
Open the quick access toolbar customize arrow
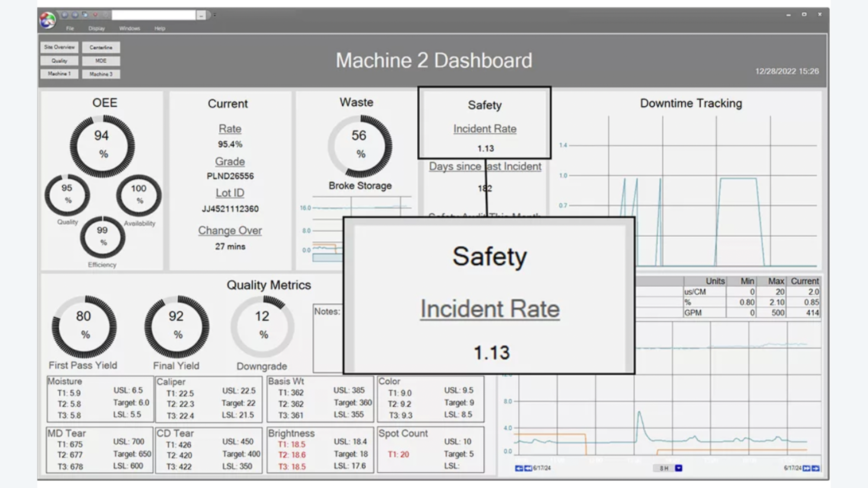[215, 15]
